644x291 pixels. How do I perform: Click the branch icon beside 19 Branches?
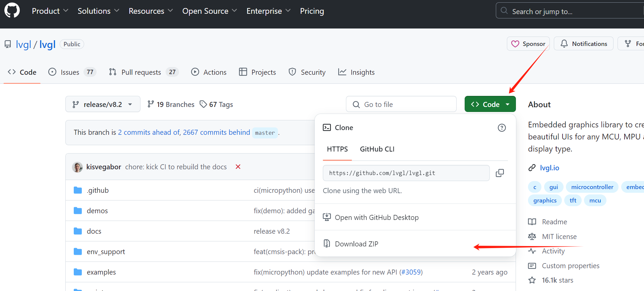click(151, 104)
